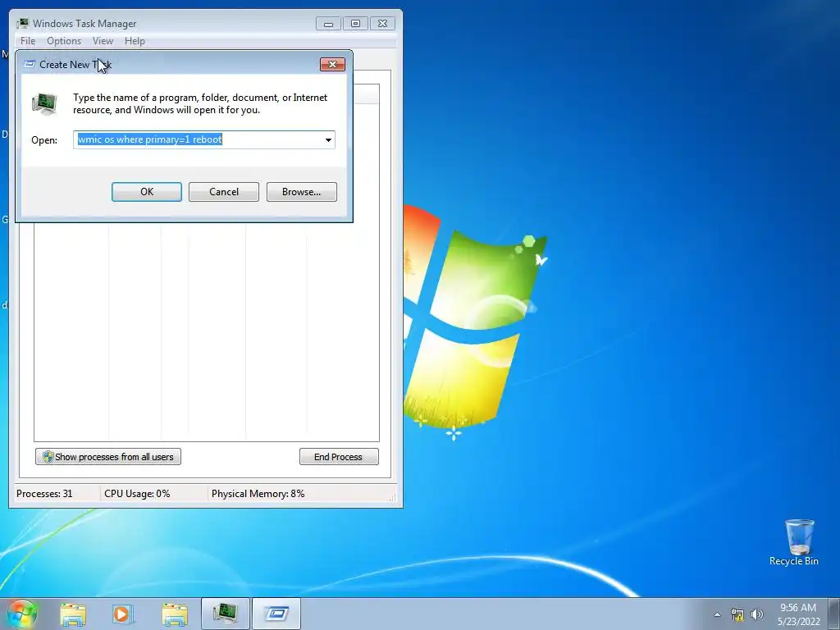840x630 pixels.
Task: Click the volume speaker tray icon
Action: pos(757,614)
